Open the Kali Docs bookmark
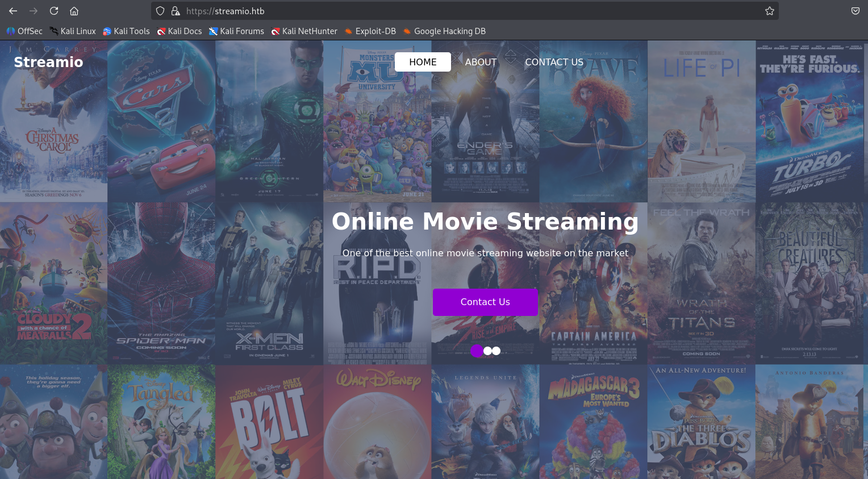This screenshot has width=868, height=479. coord(180,31)
